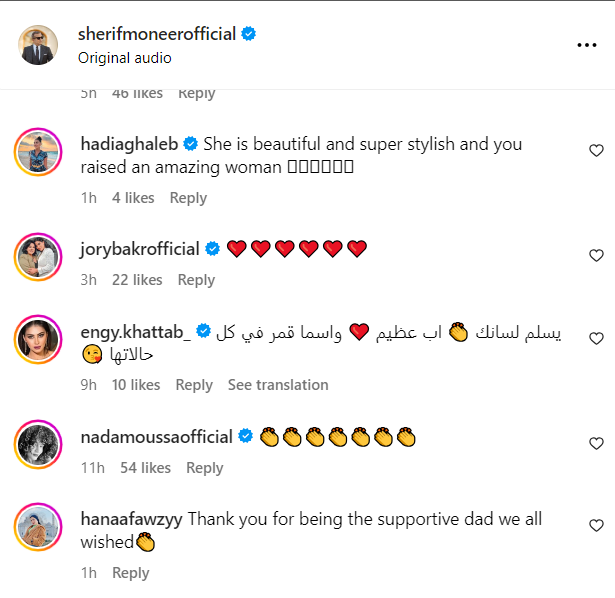Screen dimensions: 615x598
Task: View the 22 likes on jorybakrofficial's comment
Action: click(x=137, y=280)
